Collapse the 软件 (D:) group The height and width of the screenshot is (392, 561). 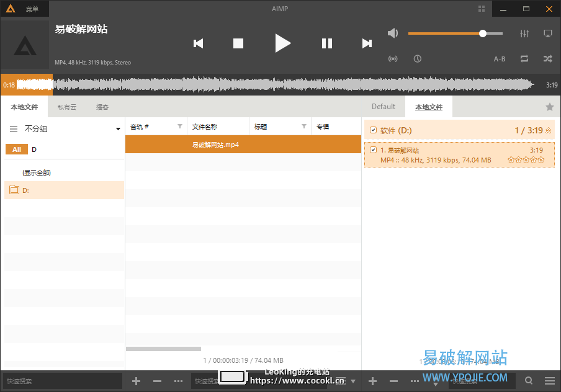pyautogui.click(x=548, y=130)
